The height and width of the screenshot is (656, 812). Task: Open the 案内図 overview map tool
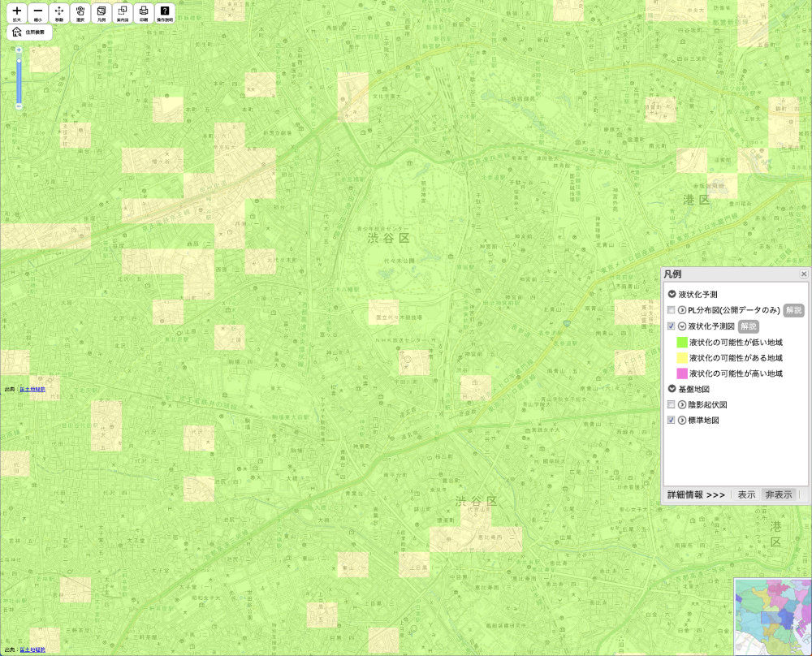(x=123, y=13)
